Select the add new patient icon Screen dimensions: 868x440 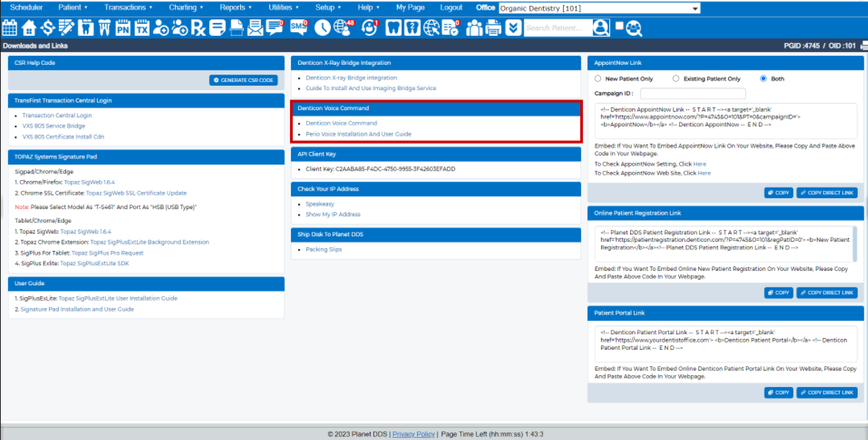point(158,29)
